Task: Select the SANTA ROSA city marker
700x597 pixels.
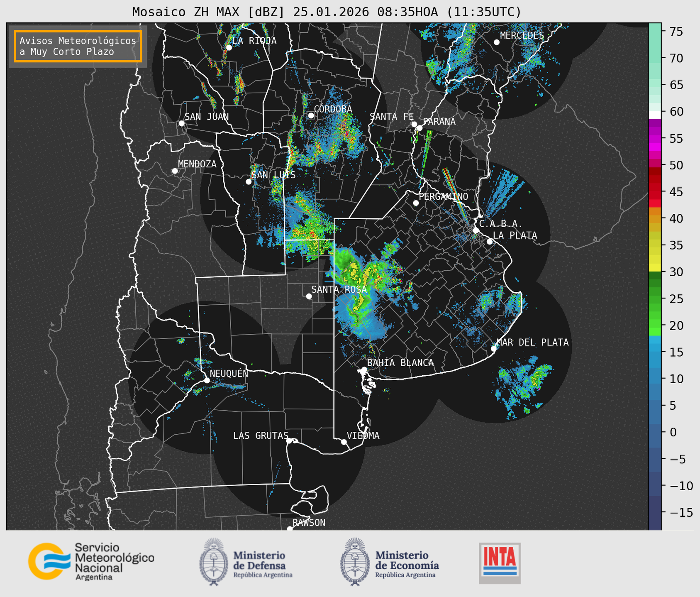Action: pos(309,296)
